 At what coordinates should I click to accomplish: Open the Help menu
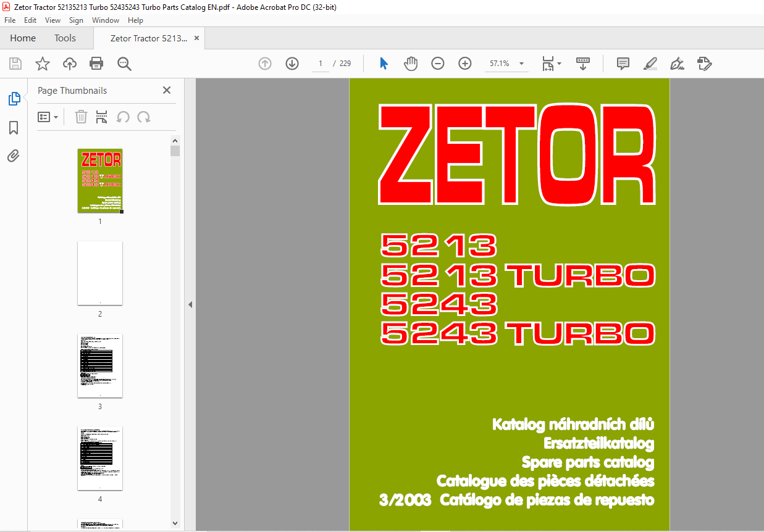pos(135,20)
